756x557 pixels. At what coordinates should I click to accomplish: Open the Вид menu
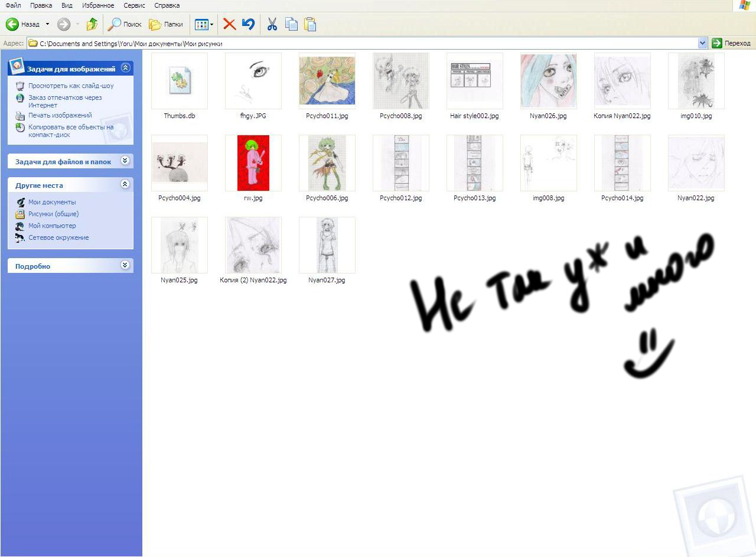click(67, 5)
